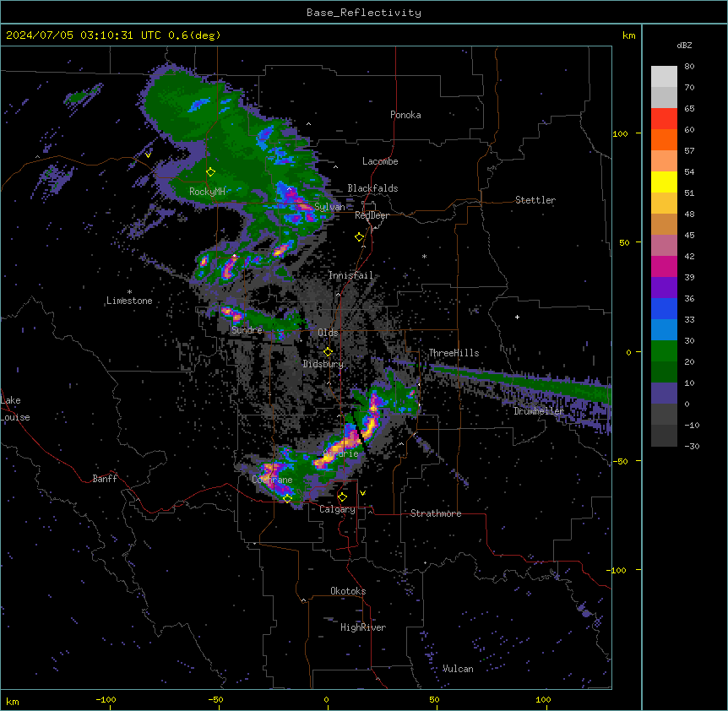Click the Blackfalds city label
This screenshot has width=728, height=711.
pyautogui.click(x=372, y=188)
